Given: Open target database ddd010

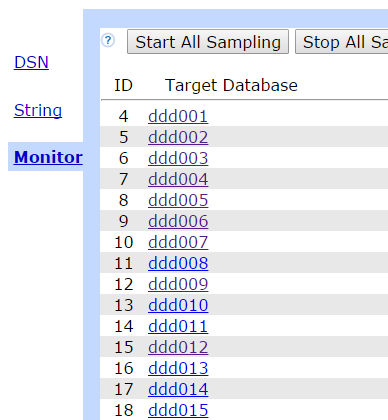Looking at the screenshot, I should [x=178, y=305].
